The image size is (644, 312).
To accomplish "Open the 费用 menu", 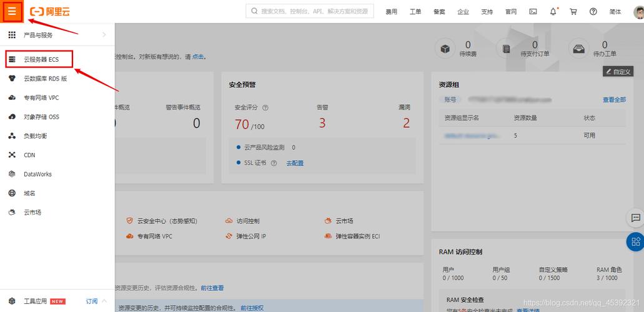I will [x=392, y=11].
